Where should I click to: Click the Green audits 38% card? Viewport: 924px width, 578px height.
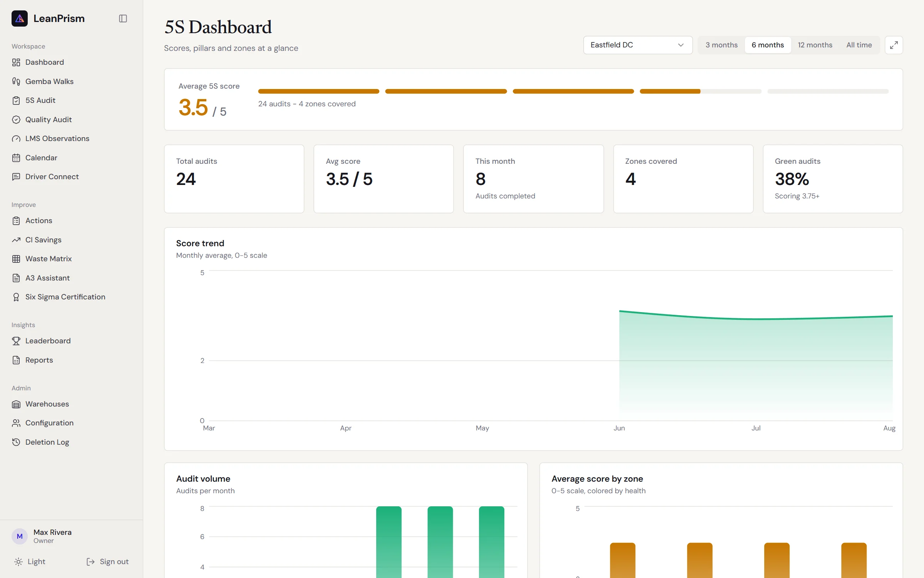[833, 179]
